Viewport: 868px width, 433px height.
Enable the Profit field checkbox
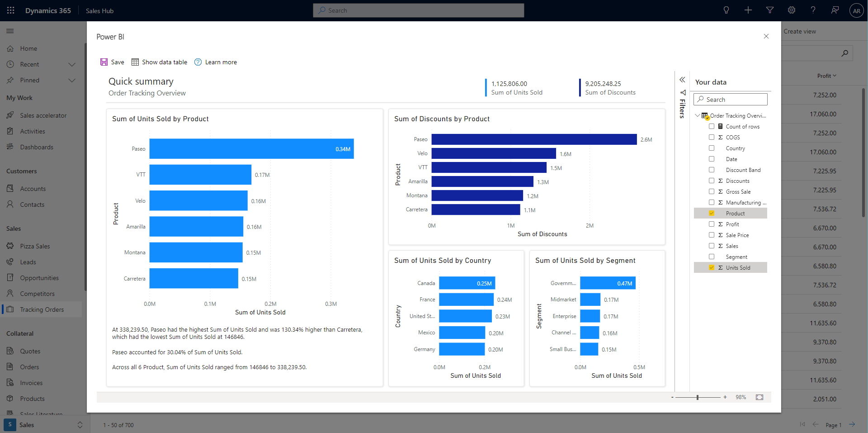(x=712, y=224)
